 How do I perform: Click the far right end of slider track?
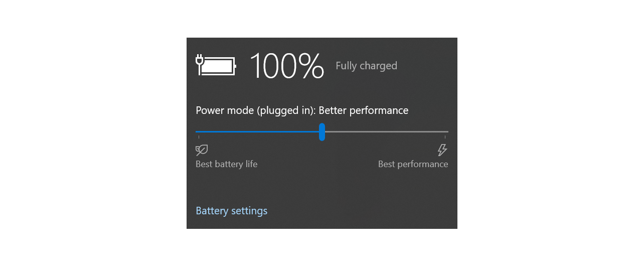click(446, 131)
